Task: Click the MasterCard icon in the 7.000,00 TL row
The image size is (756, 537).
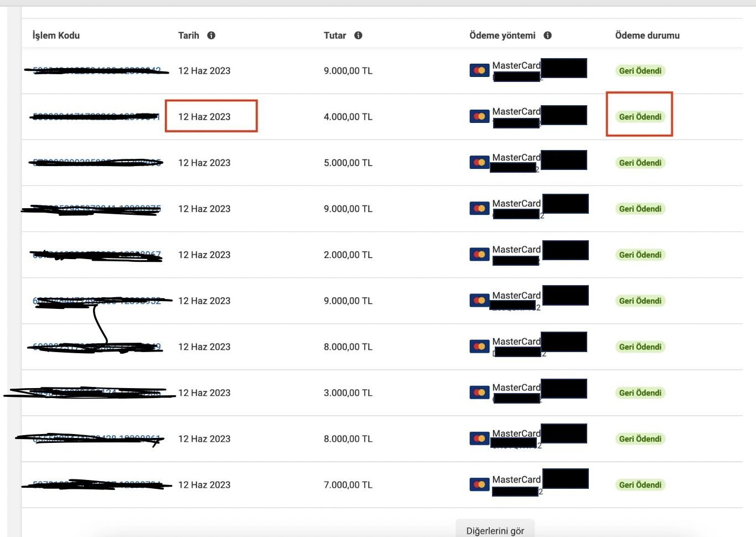Action: [x=479, y=484]
